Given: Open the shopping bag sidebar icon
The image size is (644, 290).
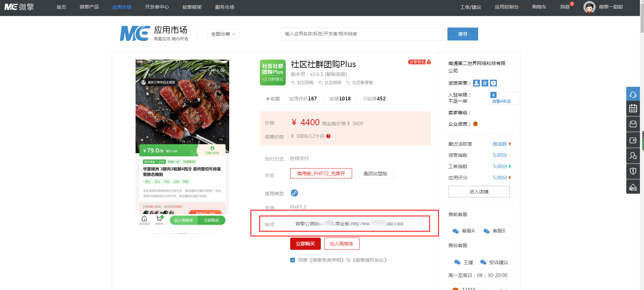Looking at the screenshot, I should click(x=633, y=124).
